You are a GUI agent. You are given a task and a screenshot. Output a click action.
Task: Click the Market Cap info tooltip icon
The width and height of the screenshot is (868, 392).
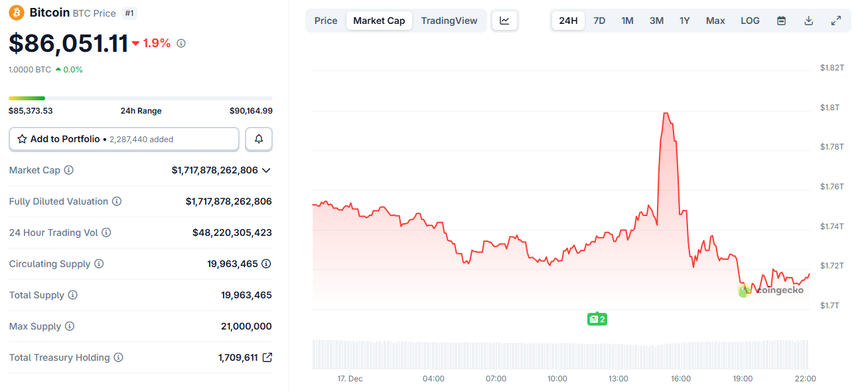click(70, 170)
